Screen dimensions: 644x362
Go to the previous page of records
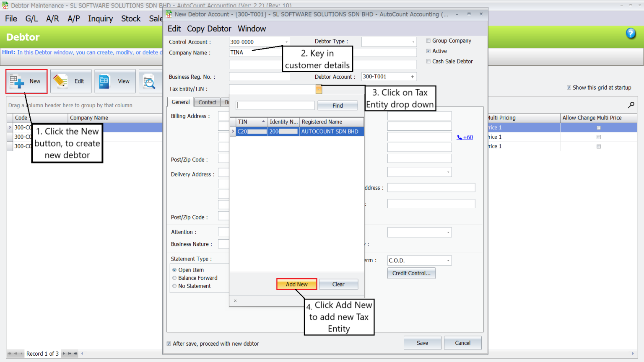(x=16, y=354)
